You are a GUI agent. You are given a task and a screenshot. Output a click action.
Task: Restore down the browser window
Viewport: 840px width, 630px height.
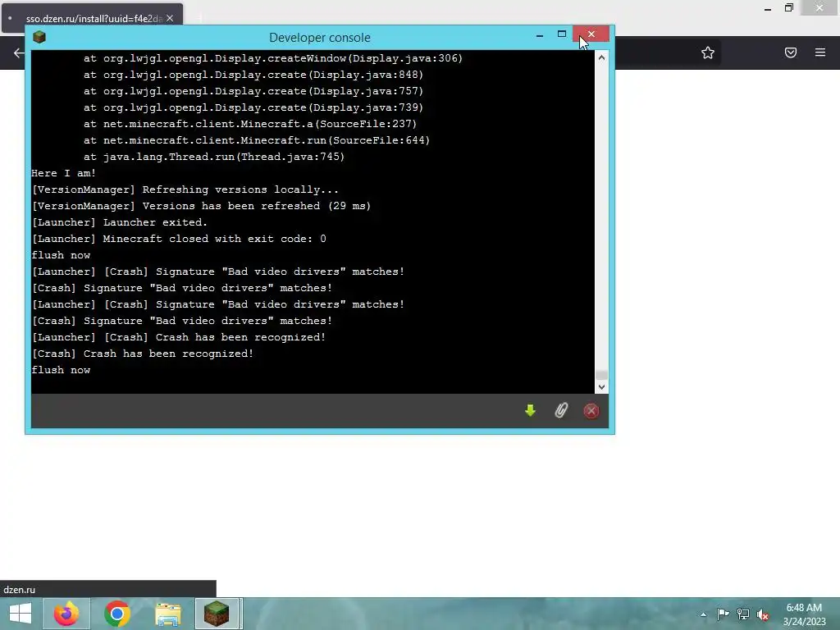(x=788, y=8)
